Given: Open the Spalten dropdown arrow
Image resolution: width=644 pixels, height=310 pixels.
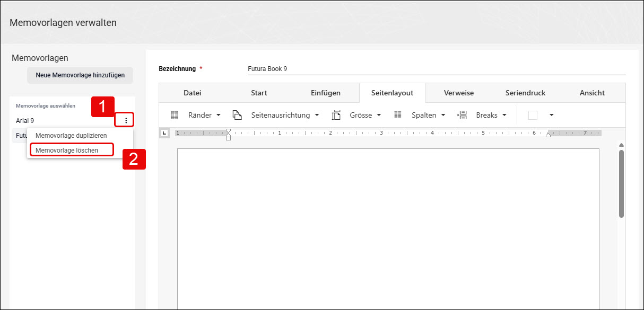Looking at the screenshot, I should pos(443,115).
